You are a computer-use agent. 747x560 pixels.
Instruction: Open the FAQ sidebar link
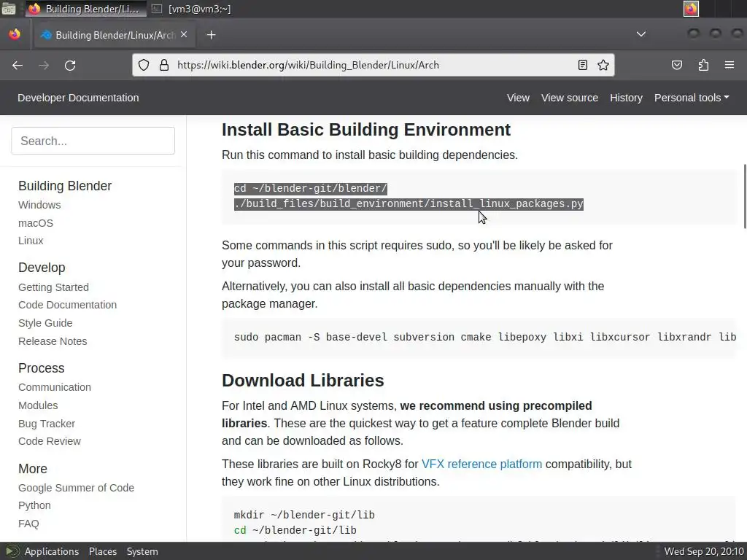(28, 524)
